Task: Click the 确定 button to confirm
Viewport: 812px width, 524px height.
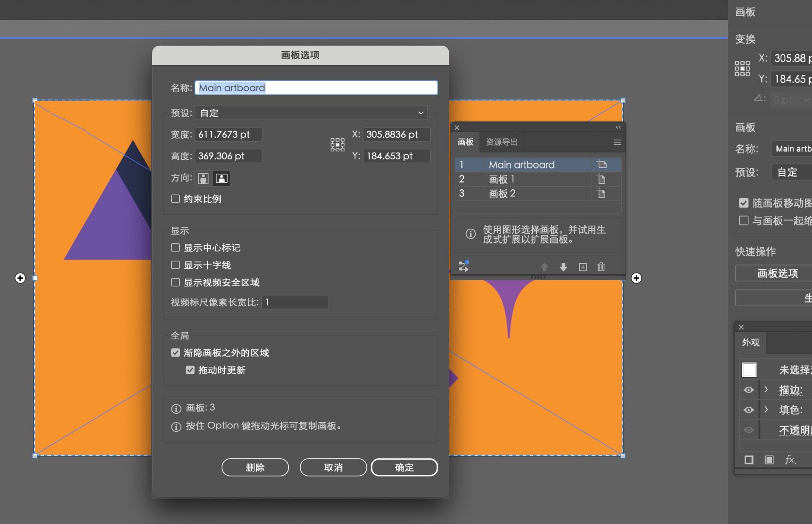Action: coord(404,467)
